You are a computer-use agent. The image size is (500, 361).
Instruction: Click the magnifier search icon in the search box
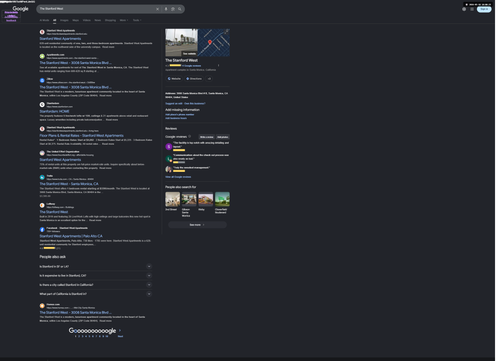[x=180, y=9]
